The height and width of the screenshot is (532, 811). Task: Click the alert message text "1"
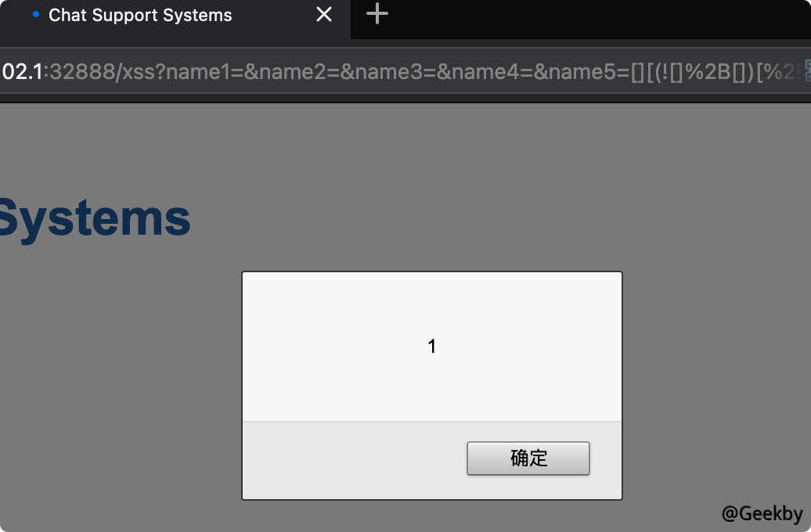tap(432, 347)
